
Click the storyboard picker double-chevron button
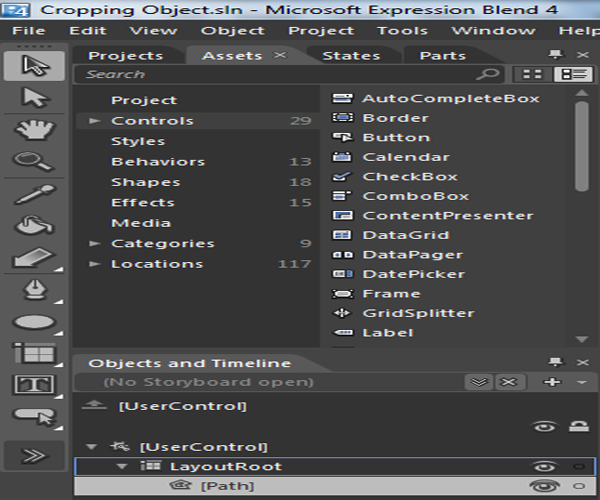[x=479, y=382]
